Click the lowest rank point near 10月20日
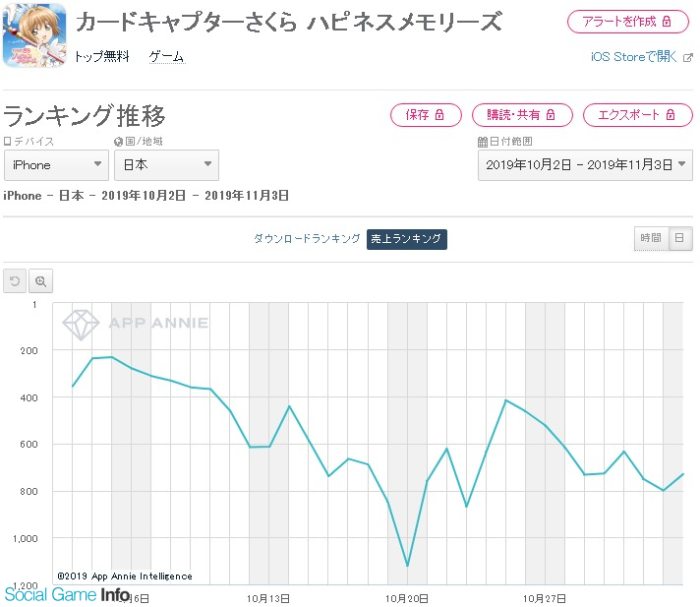700x607 pixels. click(407, 566)
